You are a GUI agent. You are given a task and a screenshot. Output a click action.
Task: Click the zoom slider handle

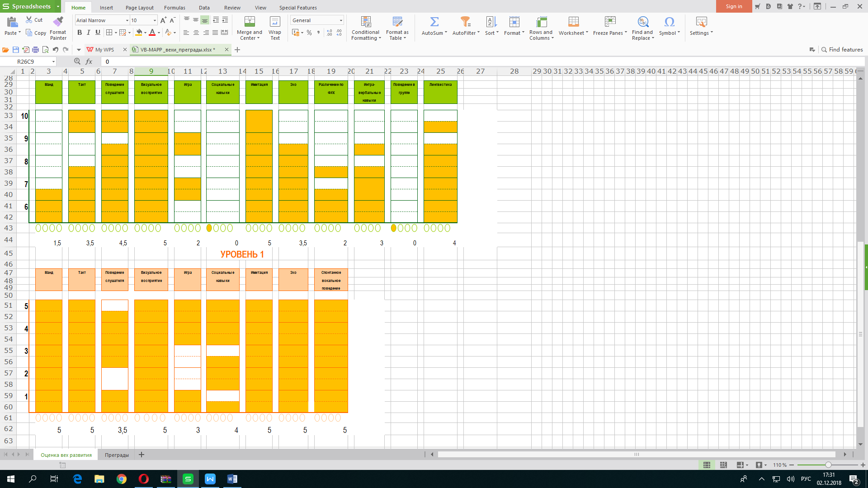(x=828, y=465)
